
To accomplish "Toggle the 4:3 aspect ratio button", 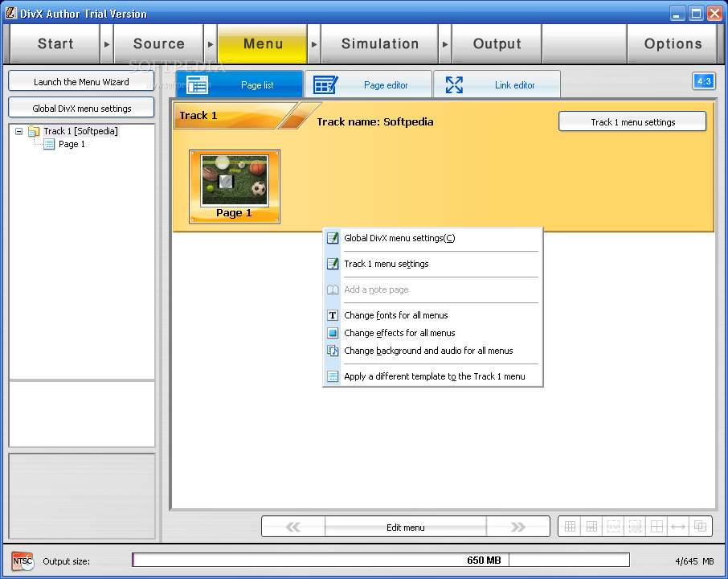I will tap(704, 81).
